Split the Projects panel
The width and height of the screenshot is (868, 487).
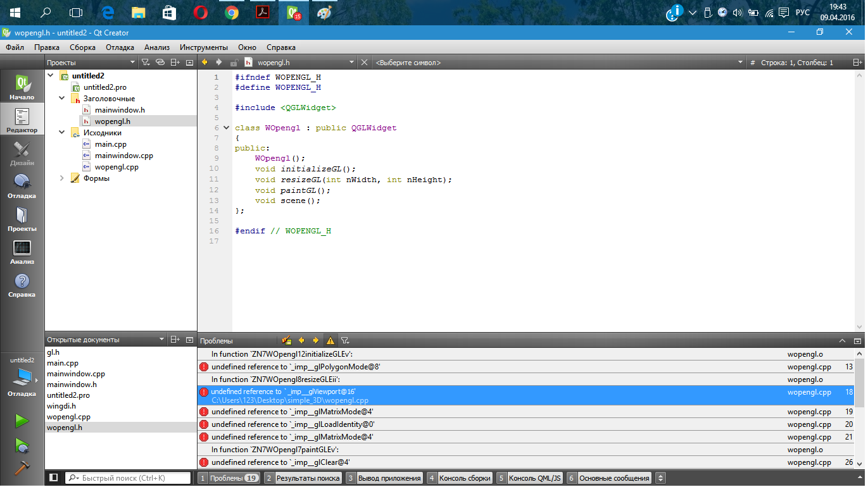coord(175,63)
